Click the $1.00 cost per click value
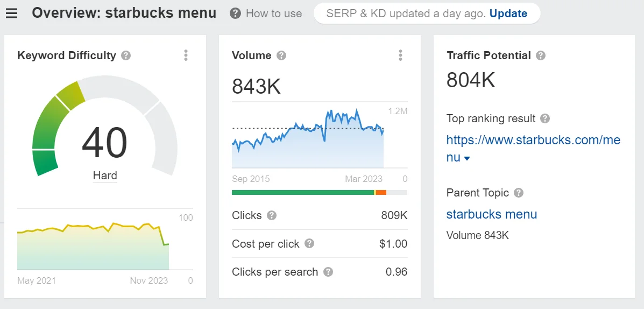 point(393,244)
